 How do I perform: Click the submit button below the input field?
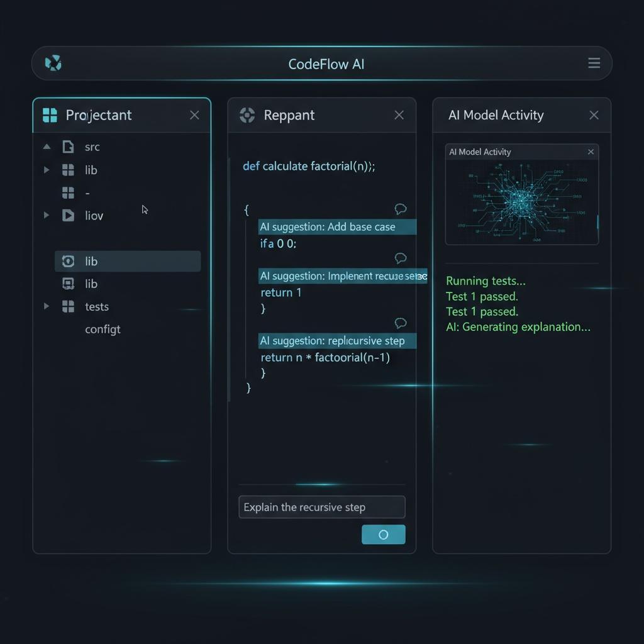tap(384, 534)
